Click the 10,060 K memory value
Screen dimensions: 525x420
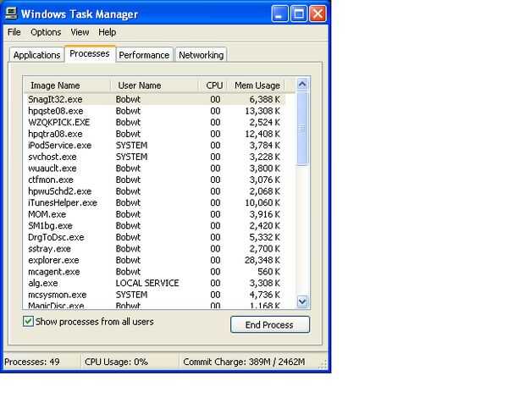[262, 202]
